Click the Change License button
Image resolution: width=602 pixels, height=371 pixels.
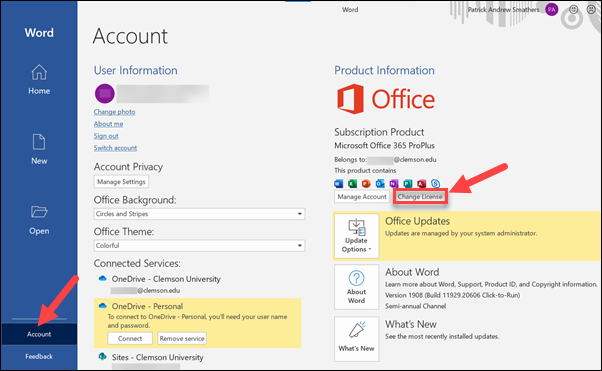pyautogui.click(x=420, y=197)
